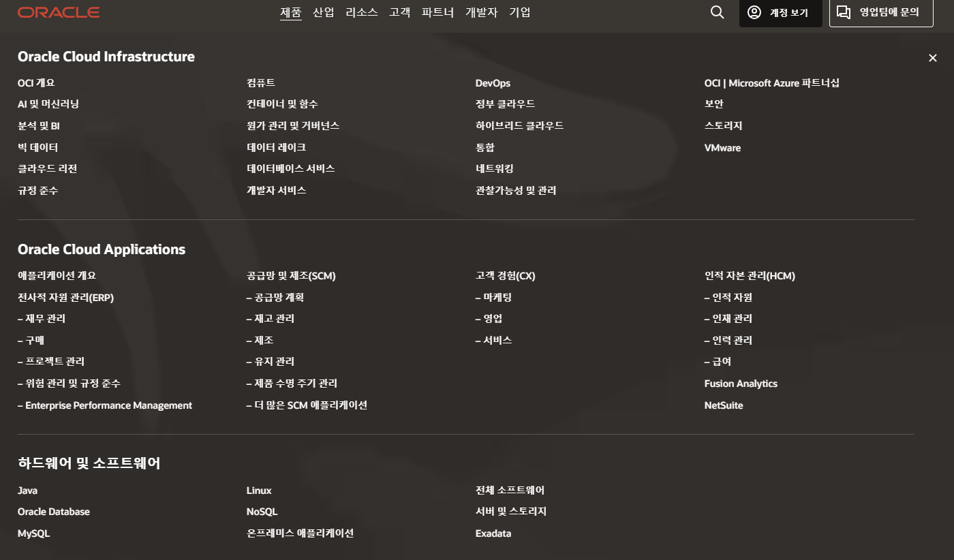Viewport: 954px width, 560px height.
Task: Open – 제품 수명 주기 관리
Action: pyautogui.click(x=292, y=384)
